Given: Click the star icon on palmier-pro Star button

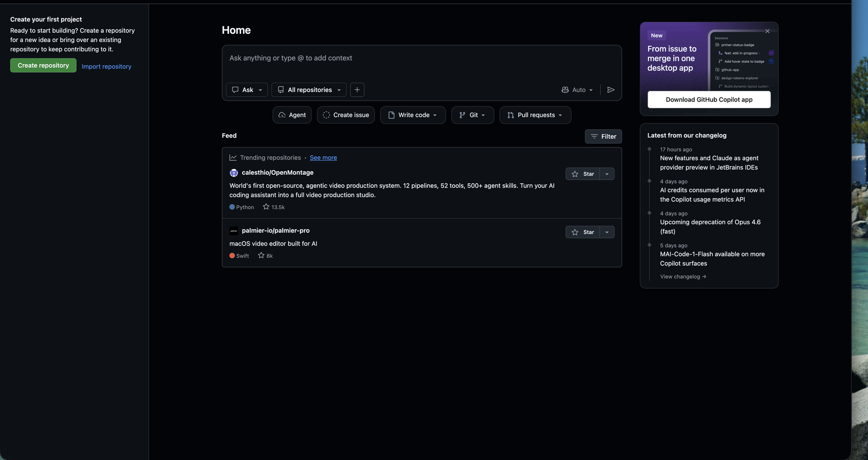Looking at the screenshot, I should (x=575, y=232).
